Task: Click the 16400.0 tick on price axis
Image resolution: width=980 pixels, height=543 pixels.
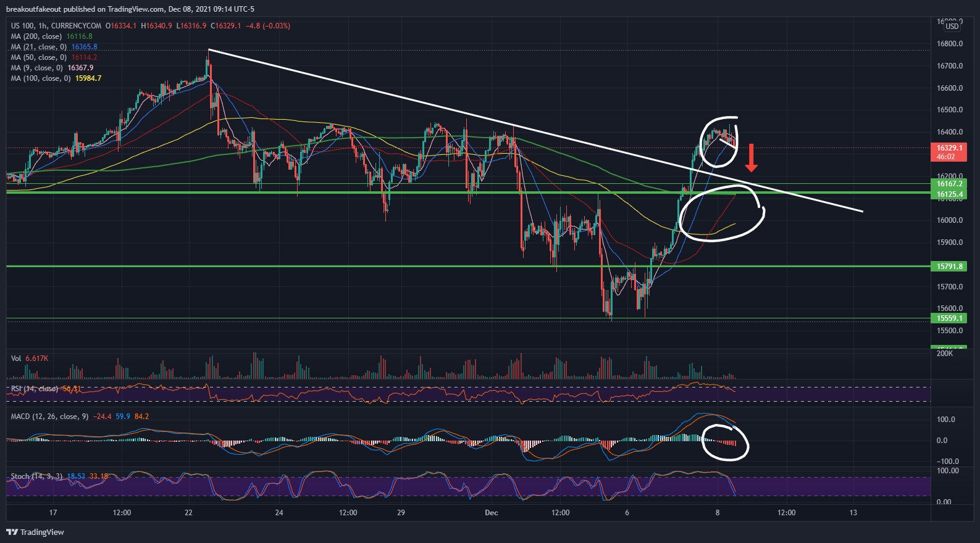Action: pyautogui.click(x=950, y=132)
